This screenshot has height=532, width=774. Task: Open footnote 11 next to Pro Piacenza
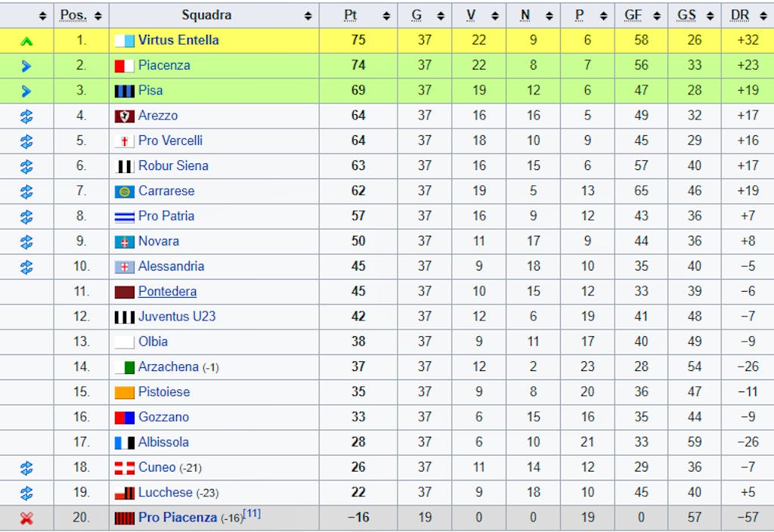click(252, 513)
